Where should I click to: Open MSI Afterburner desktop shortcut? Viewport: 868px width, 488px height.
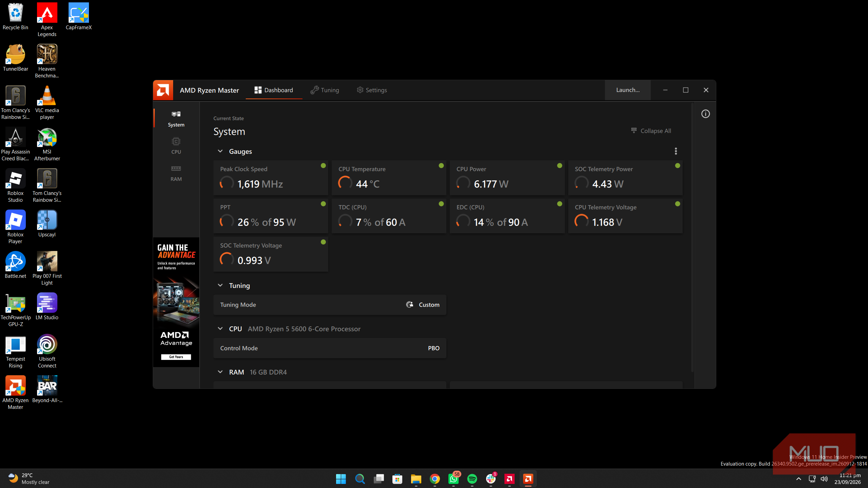[x=47, y=144]
